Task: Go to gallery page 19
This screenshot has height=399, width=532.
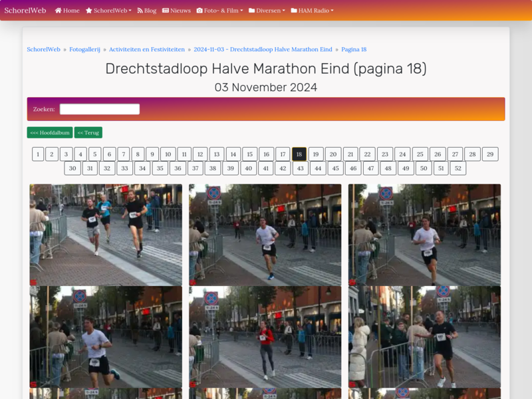Action: pyautogui.click(x=316, y=154)
